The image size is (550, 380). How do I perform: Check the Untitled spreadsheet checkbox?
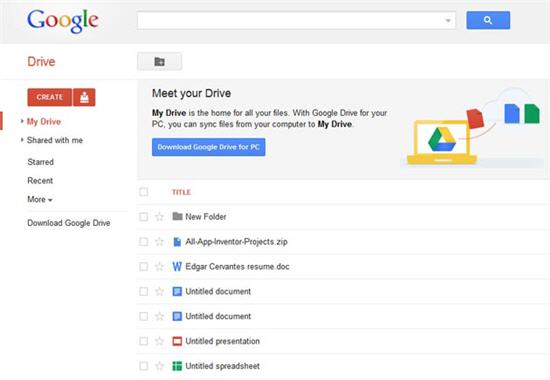pyautogui.click(x=143, y=366)
